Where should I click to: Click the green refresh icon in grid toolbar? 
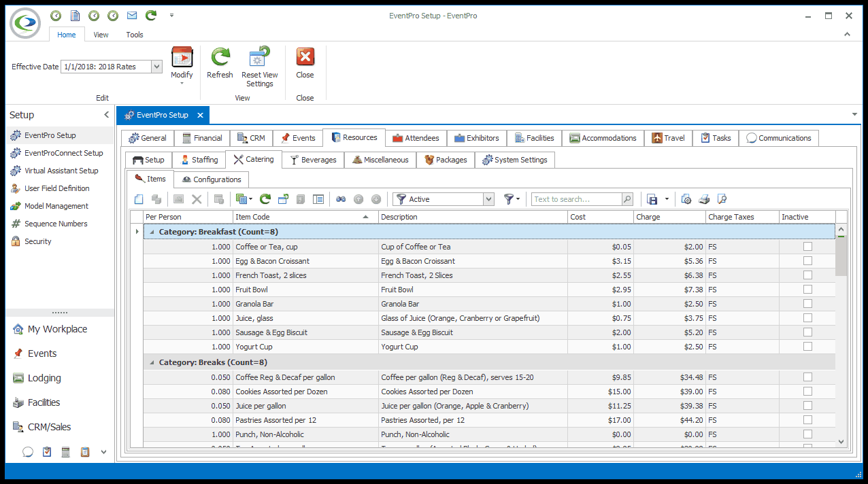[x=265, y=199]
